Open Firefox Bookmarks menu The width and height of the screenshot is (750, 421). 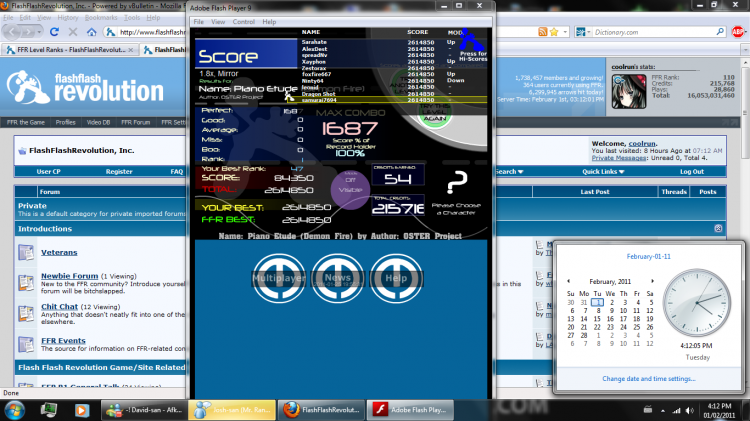[x=101, y=18]
